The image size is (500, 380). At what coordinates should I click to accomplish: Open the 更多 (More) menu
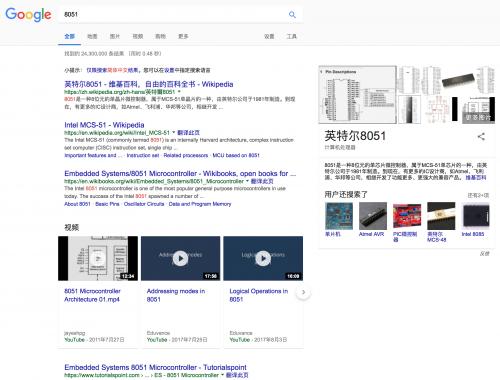(183, 36)
